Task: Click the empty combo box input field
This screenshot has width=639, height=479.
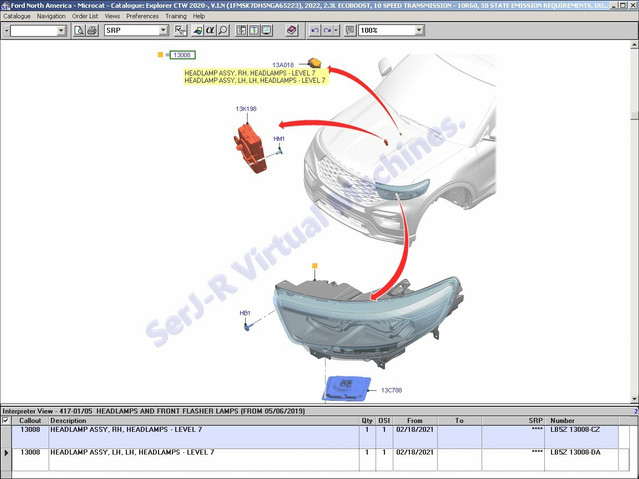Action: pyautogui.click(x=33, y=31)
